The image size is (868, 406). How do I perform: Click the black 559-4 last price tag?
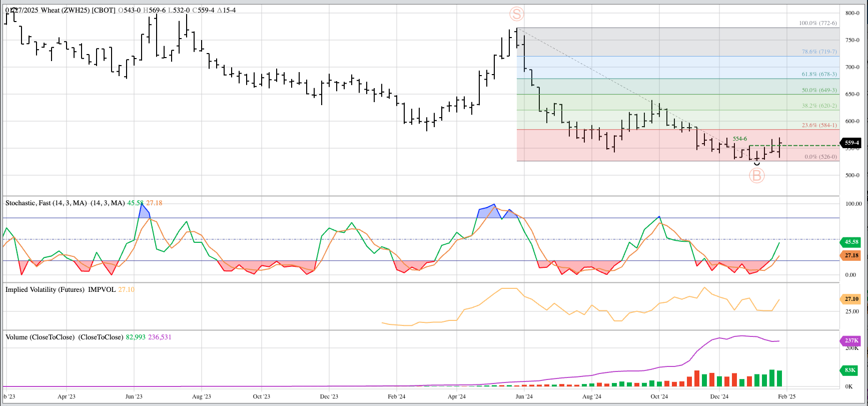851,143
